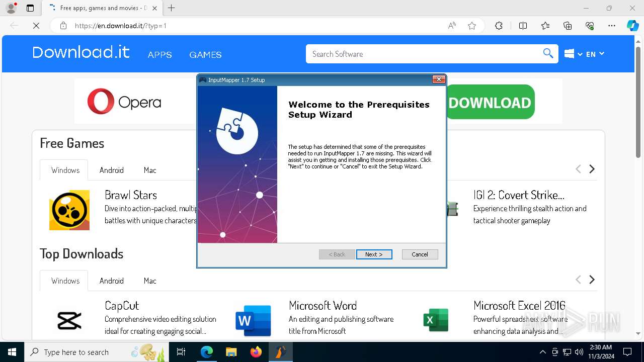Open Browser essentials heart icon
Screen dimensions: 644x362
click(590, 26)
